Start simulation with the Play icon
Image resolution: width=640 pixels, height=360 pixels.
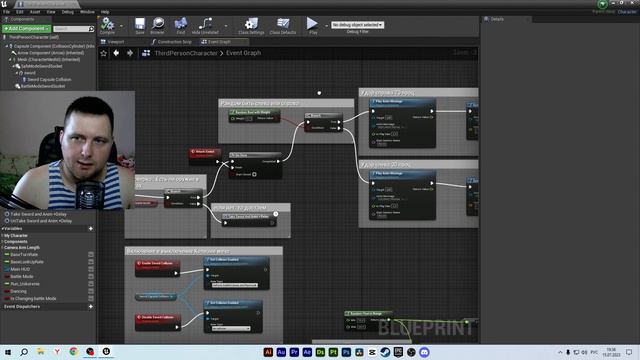312,23
